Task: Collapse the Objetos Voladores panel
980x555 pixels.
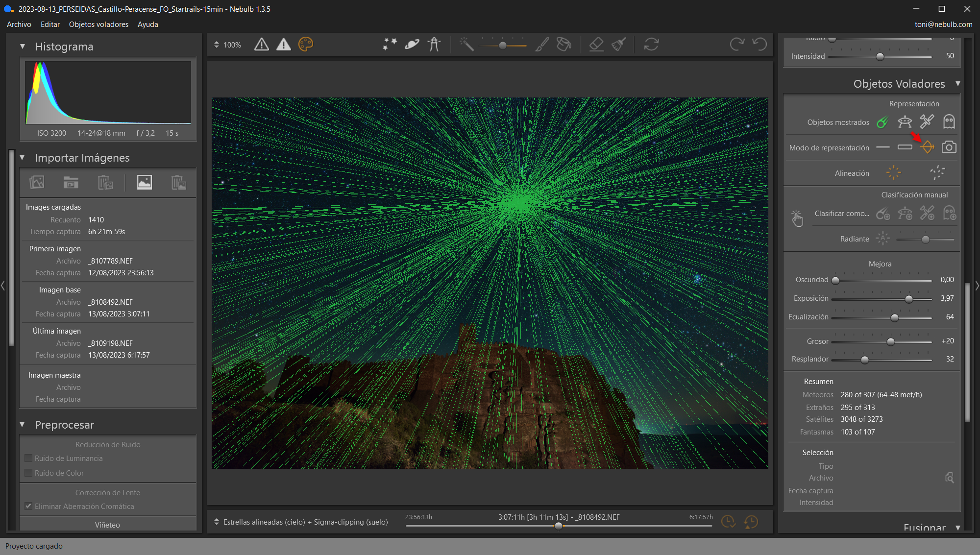Action: [x=957, y=84]
